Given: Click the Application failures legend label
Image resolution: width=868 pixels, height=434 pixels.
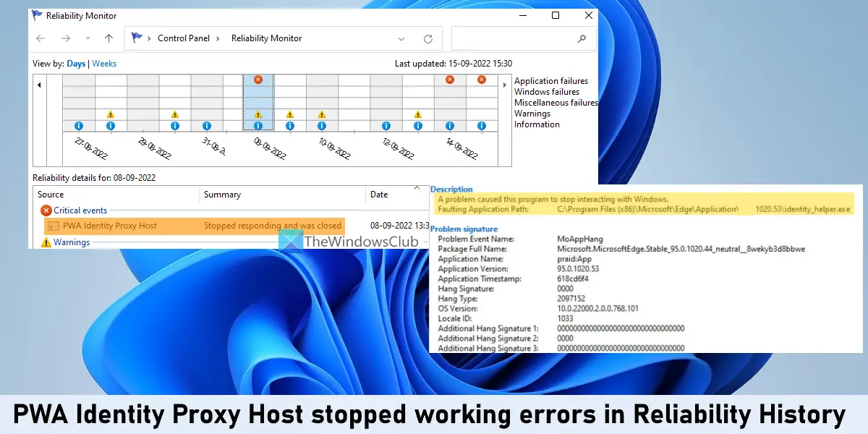Looking at the screenshot, I should pyautogui.click(x=551, y=81).
